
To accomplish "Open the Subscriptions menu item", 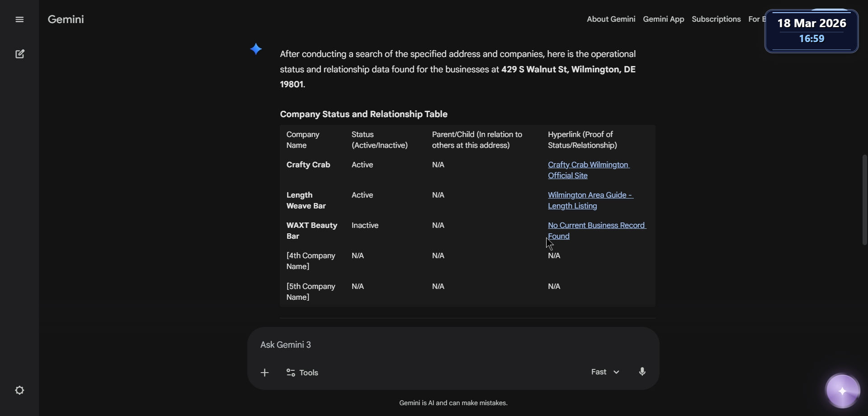I will [716, 19].
